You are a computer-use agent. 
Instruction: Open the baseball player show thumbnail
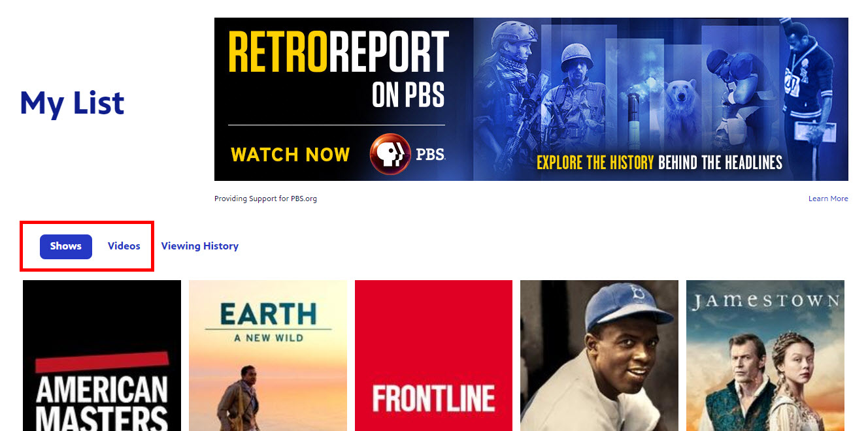point(599,356)
